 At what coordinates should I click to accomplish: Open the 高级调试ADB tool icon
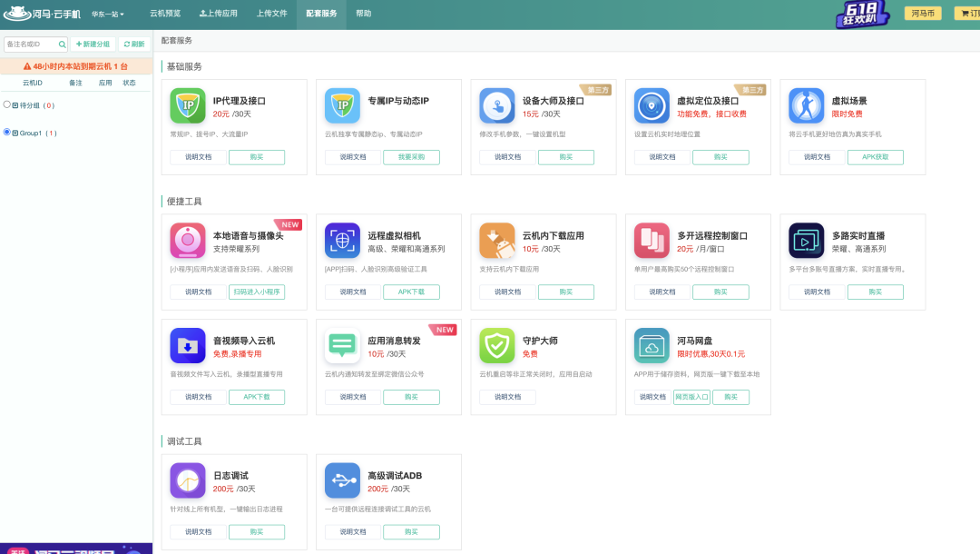click(342, 480)
